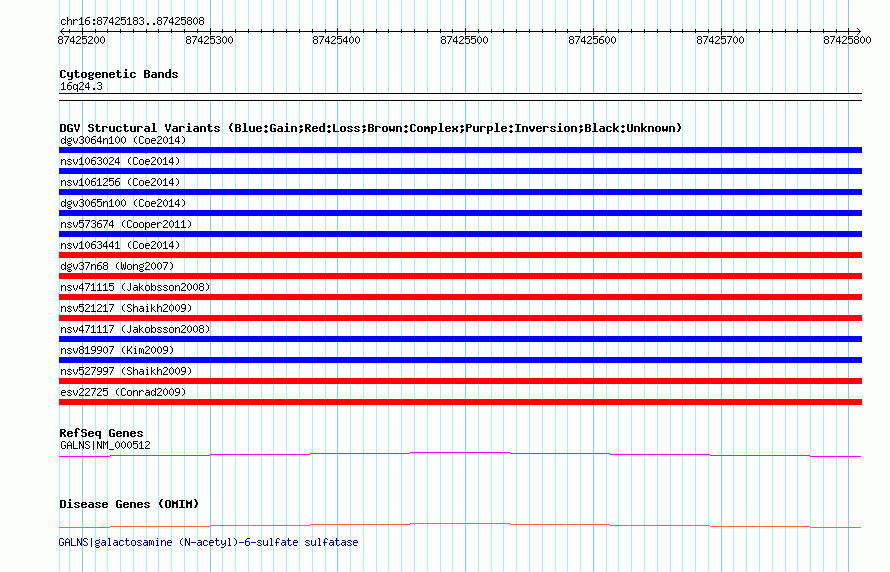Select the Cytogenetic Bands track title

(119, 74)
